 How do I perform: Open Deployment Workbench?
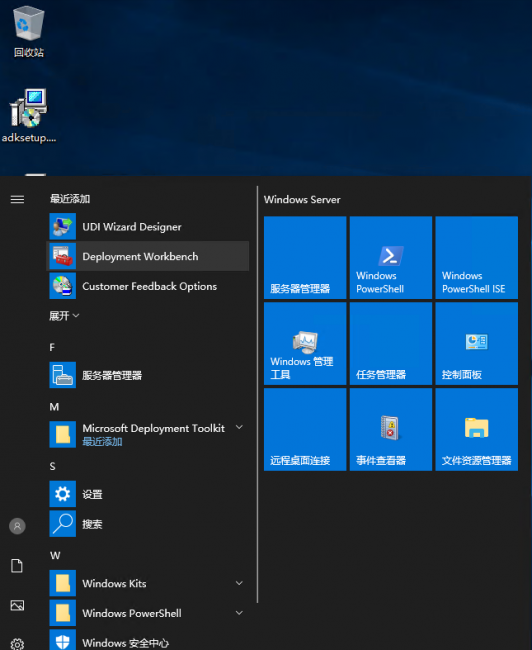(x=148, y=257)
